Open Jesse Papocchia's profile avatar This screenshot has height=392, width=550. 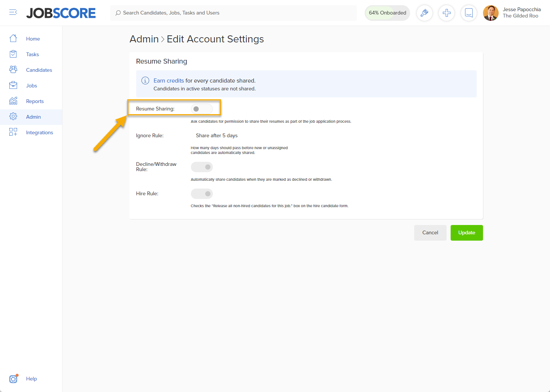point(491,13)
